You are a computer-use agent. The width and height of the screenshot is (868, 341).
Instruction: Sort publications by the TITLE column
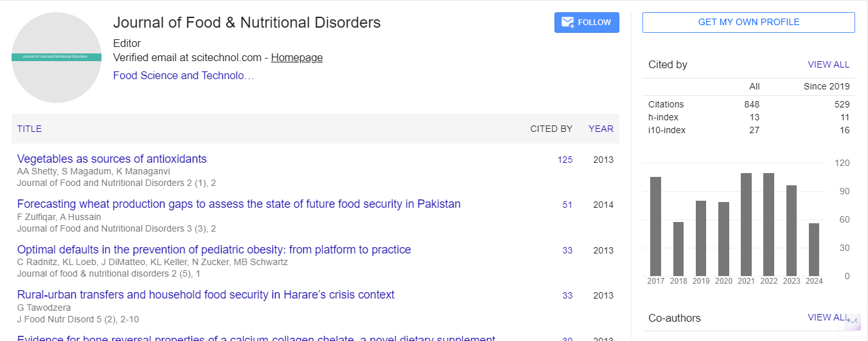click(x=30, y=129)
